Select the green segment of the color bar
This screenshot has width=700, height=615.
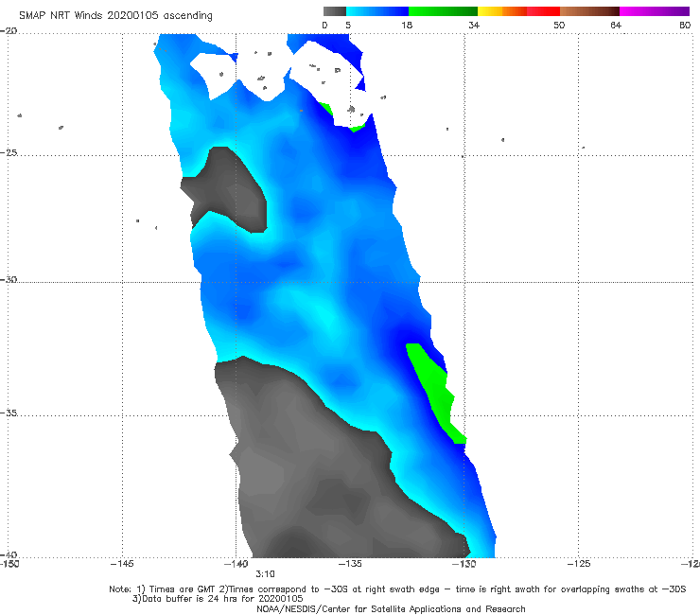pyautogui.click(x=443, y=11)
